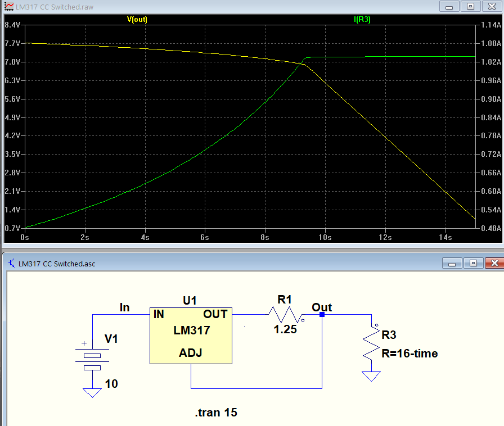Click the '12s' time axis label
The image size is (504, 426).
[x=385, y=237]
